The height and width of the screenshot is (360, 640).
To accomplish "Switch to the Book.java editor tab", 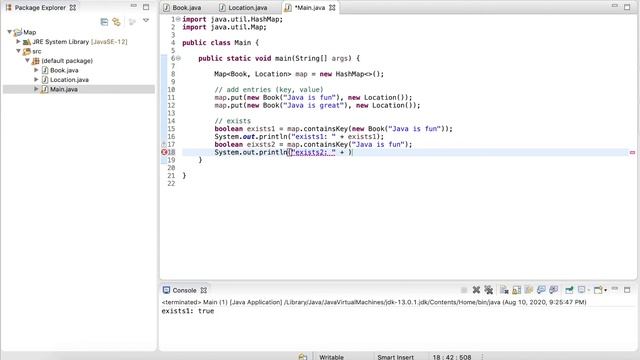I will tap(186, 7).
